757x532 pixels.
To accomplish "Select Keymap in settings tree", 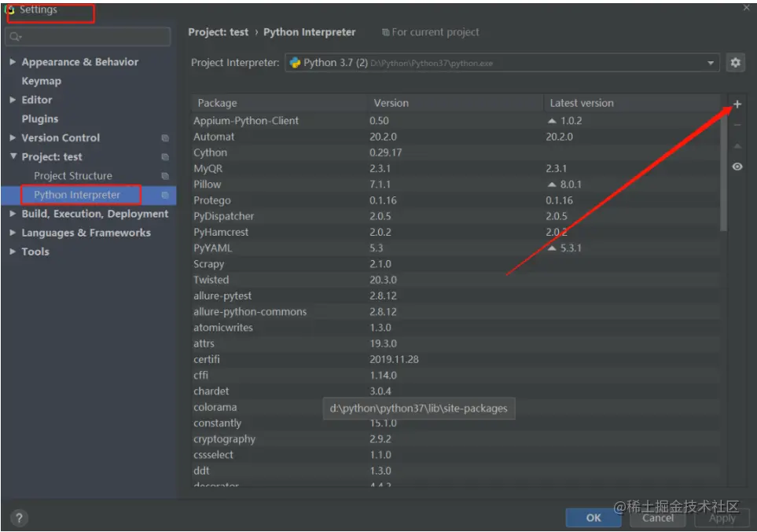I will 41,81.
